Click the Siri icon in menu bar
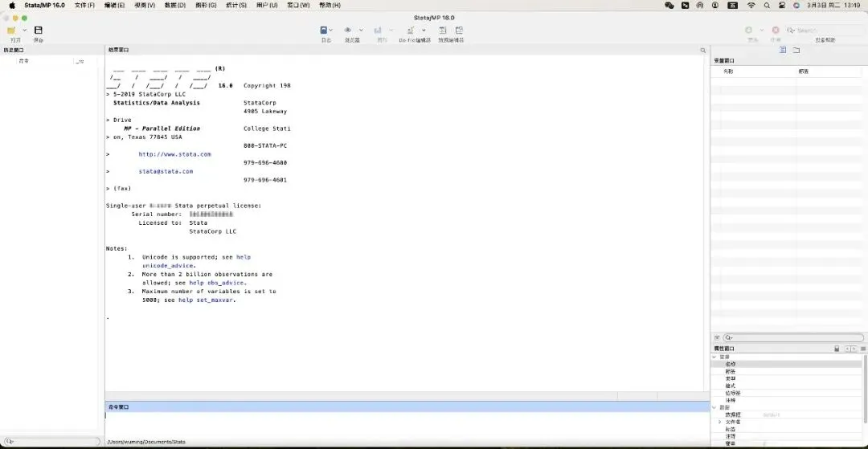Image resolution: width=868 pixels, height=449 pixels. click(796, 5)
